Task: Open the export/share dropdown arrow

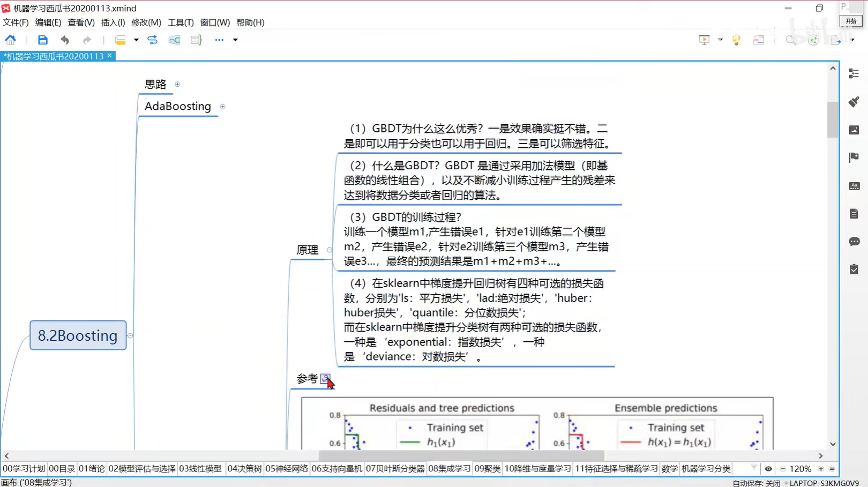Action: coord(852,40)
